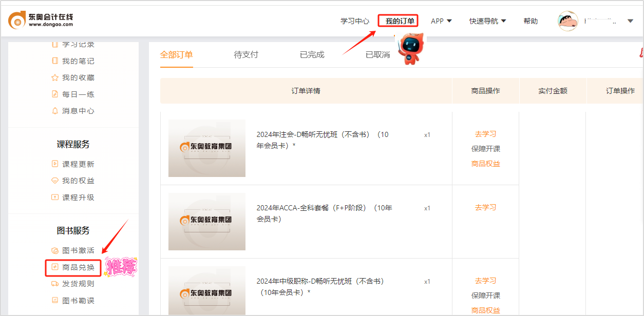Expand the 快速导航 dropdown
The height and width of the screenshot is (316, 644).
click(x=487, y=21)
